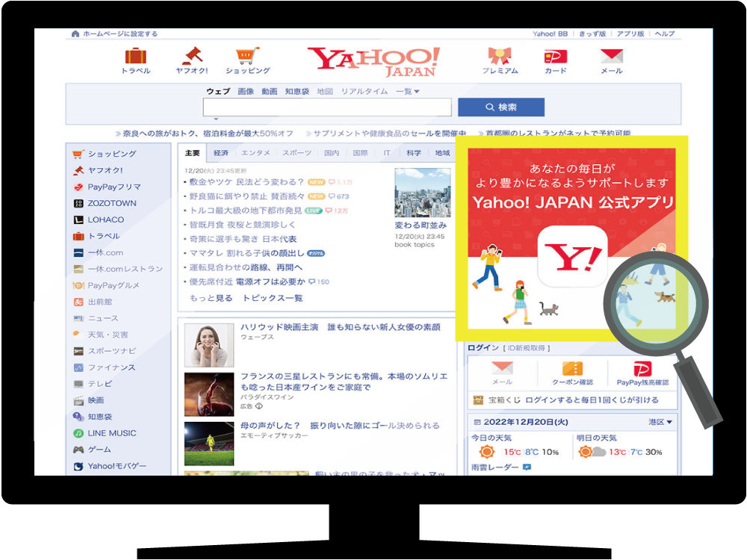Click the もっと見る link under the headlines
This screenshot has height=560, width=747.
coord(211,298)
